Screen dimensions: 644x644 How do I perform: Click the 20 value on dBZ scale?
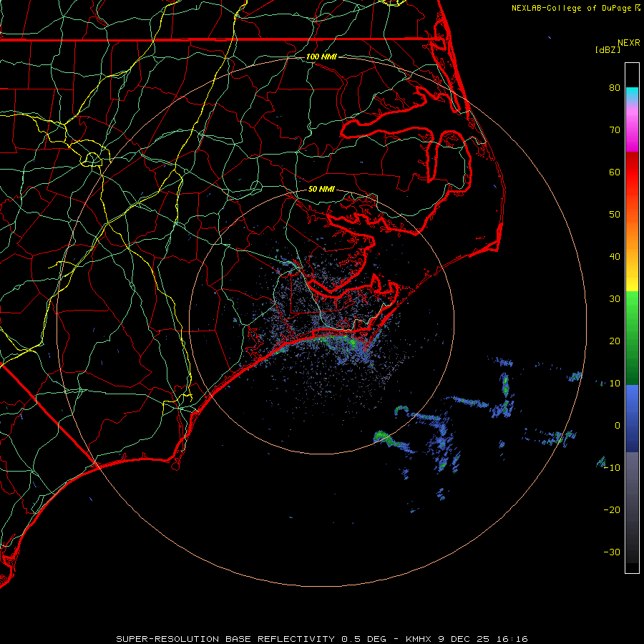click(615, 341)
